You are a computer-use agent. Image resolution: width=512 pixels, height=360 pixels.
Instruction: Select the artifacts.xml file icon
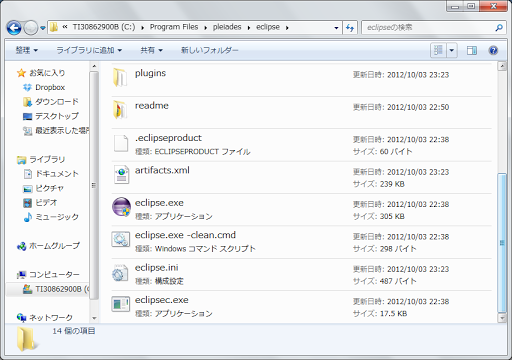pyautogui.click(x=121, y=175)
